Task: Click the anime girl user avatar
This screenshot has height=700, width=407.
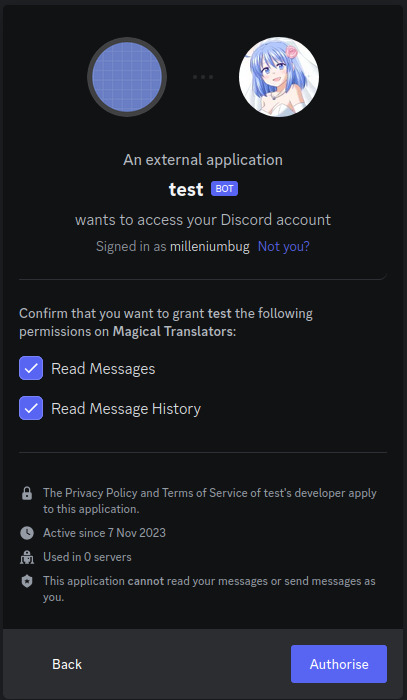Action: [x=279, y=77]
